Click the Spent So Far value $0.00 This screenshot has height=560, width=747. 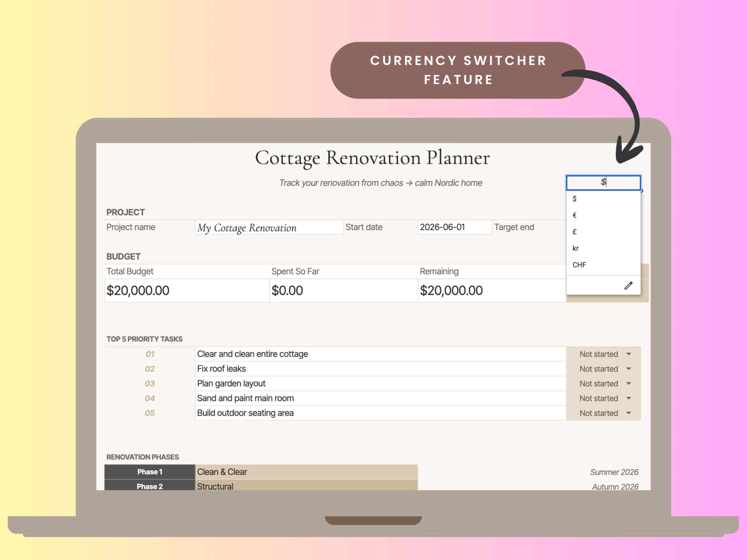coord(343,290)
